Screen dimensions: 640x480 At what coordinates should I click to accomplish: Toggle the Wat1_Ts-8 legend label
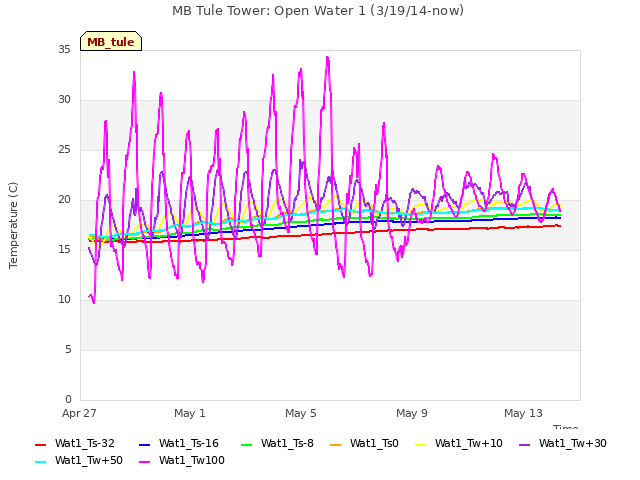point(287,443)
